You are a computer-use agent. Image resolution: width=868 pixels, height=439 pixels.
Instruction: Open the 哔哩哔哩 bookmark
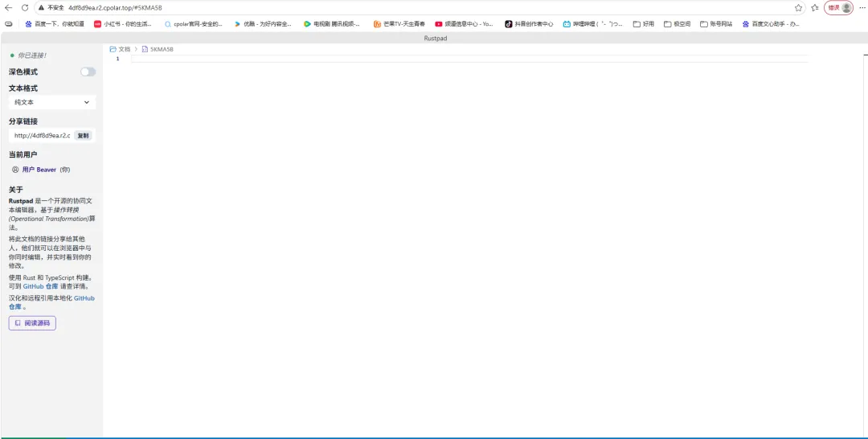tap(593, 24)
